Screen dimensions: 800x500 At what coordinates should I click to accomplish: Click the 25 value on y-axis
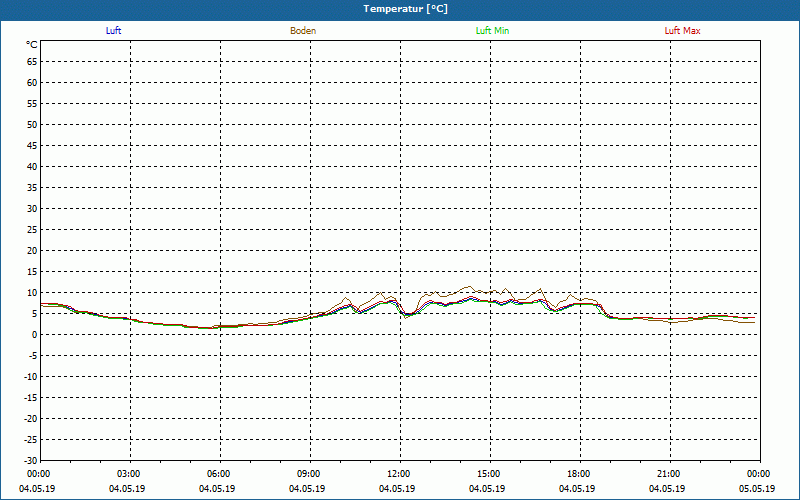32,230
